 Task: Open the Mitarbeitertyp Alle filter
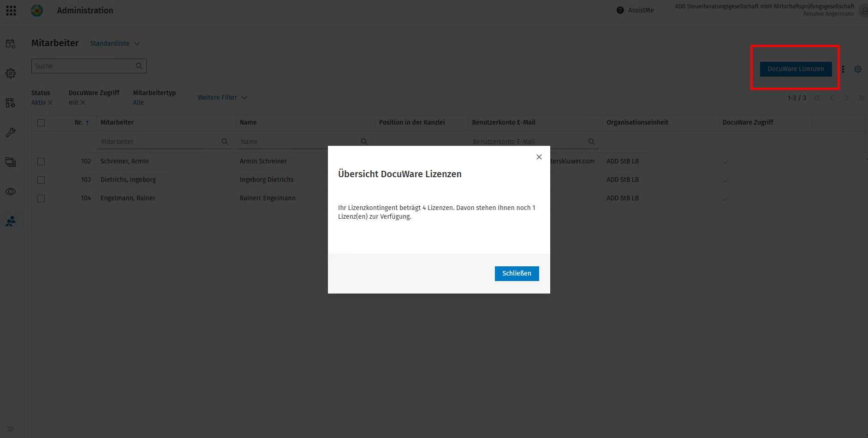click(138, 102)
